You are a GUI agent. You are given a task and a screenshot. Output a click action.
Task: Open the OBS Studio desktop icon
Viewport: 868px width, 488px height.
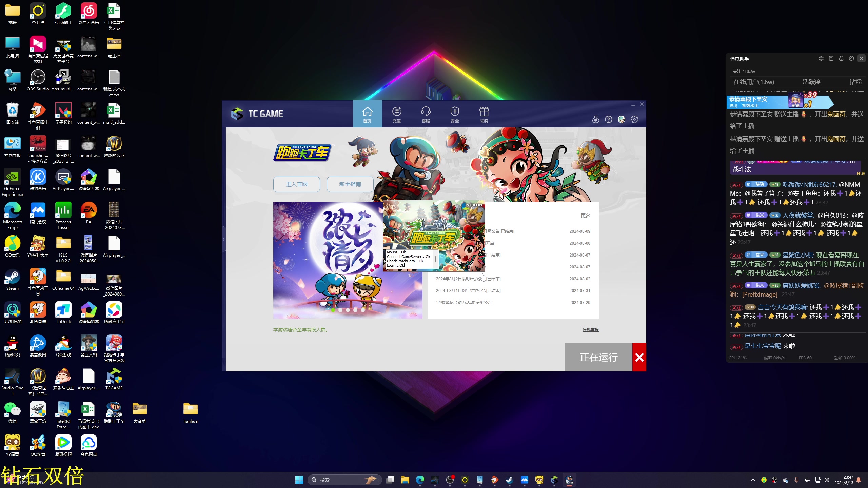[x=38, y=81]
